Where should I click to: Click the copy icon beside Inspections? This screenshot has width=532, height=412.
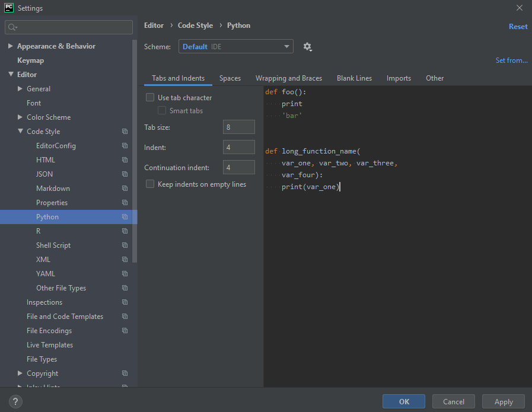[x=125, y=302]
